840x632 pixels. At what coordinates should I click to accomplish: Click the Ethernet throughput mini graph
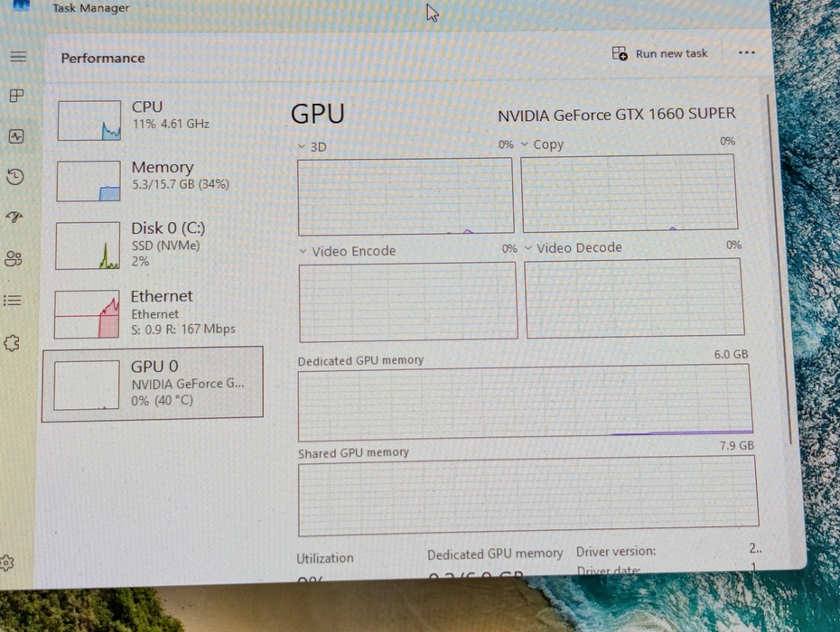point(87,314)
